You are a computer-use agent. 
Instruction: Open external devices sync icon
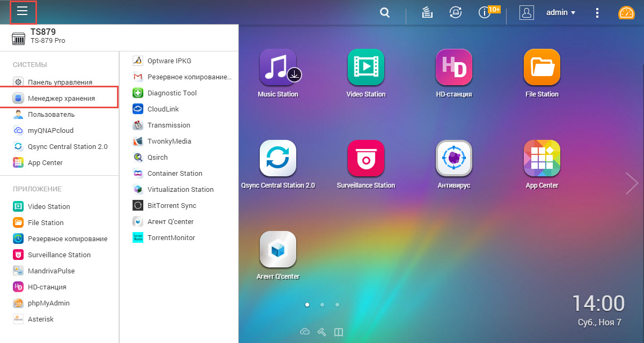pyautogui.click(x=456, y=12)
